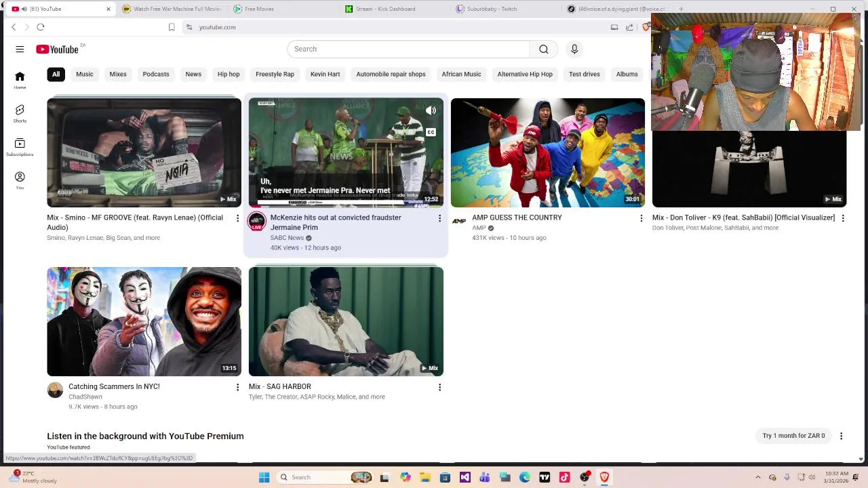The width and height of the screenshot is (868, 488).
Task: Select the Freestyle Rap filter chip
Action: 275,74
